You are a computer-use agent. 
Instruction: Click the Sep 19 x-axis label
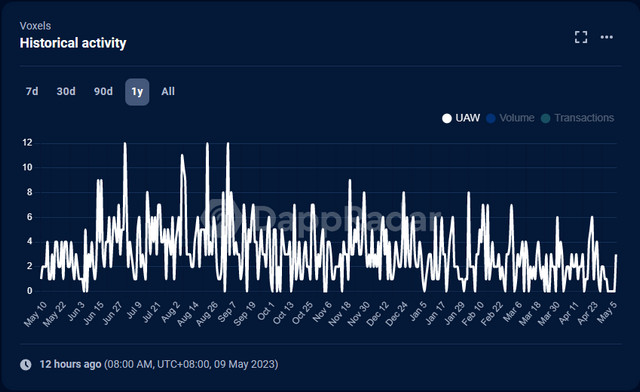[244, 314]
